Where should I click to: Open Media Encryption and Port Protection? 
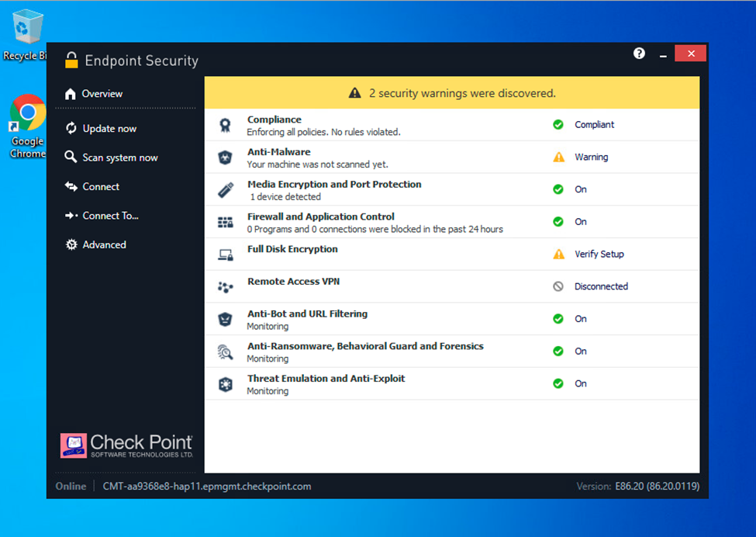334,185
